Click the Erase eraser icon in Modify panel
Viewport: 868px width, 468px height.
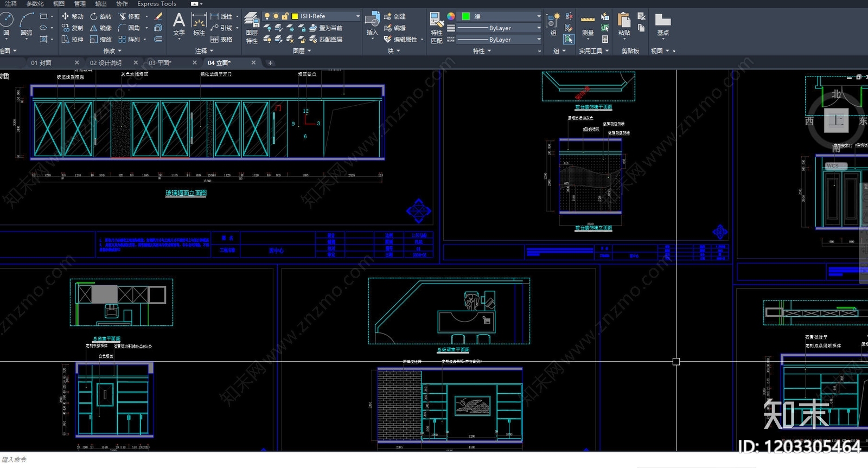tap(158, 16)
